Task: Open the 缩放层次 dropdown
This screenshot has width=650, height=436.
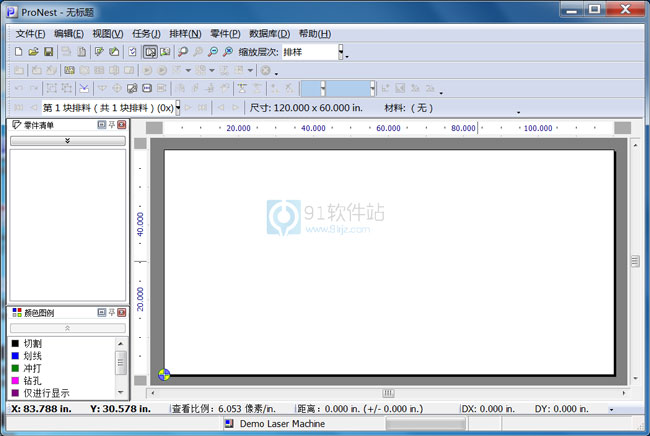Action: point(341,52)
